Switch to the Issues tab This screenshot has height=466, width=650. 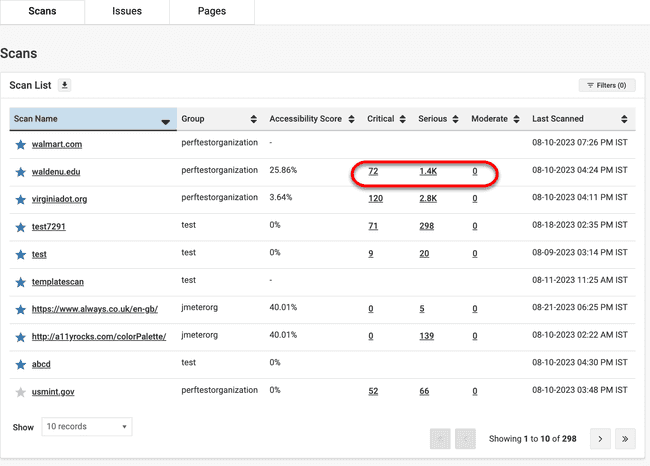coord(127,12)
